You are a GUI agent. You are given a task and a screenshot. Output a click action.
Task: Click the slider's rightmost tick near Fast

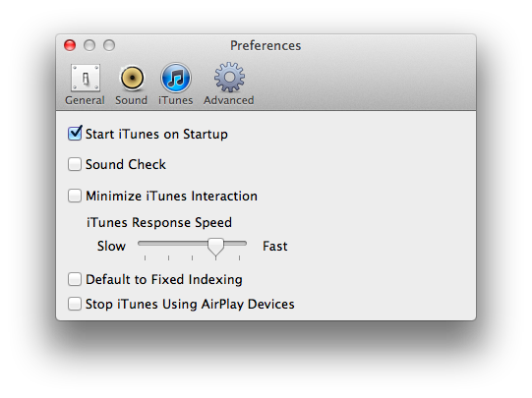tap(240, 258)
